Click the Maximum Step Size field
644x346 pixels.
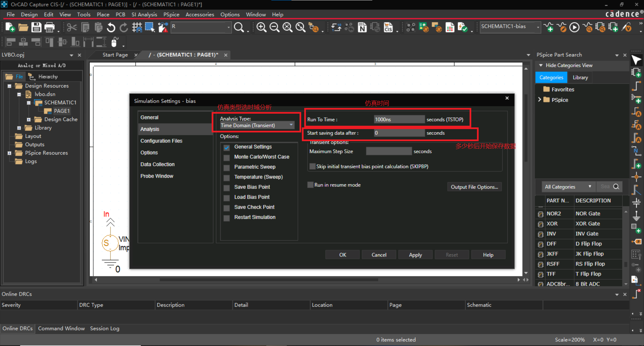[x=389, y=151]
